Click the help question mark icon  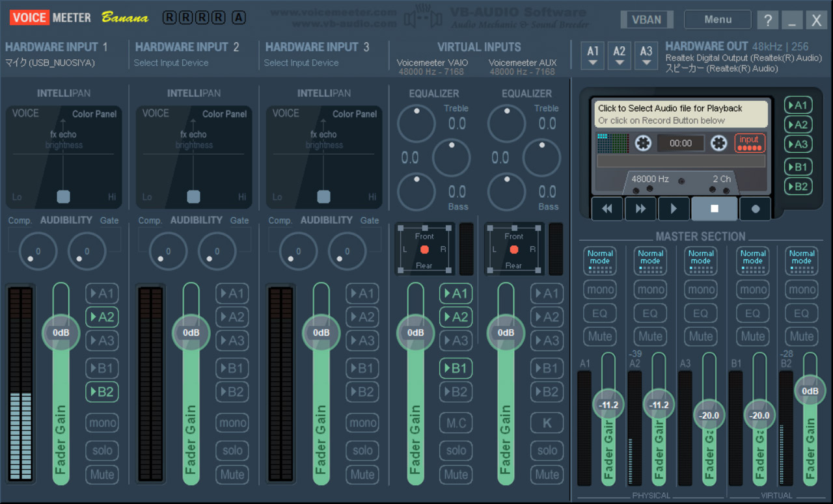pyautogui.click(x=767, y=20)
